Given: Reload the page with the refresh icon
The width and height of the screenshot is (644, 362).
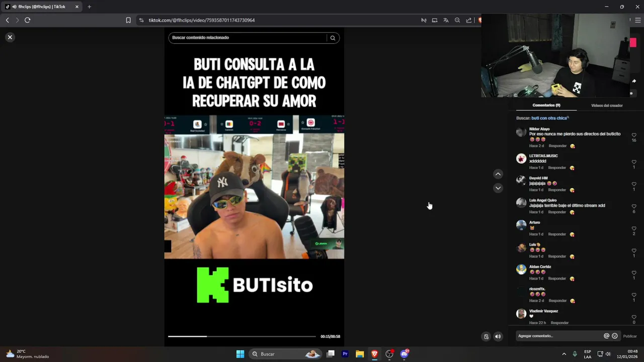Looking at the screenshot, I should 28,20.
